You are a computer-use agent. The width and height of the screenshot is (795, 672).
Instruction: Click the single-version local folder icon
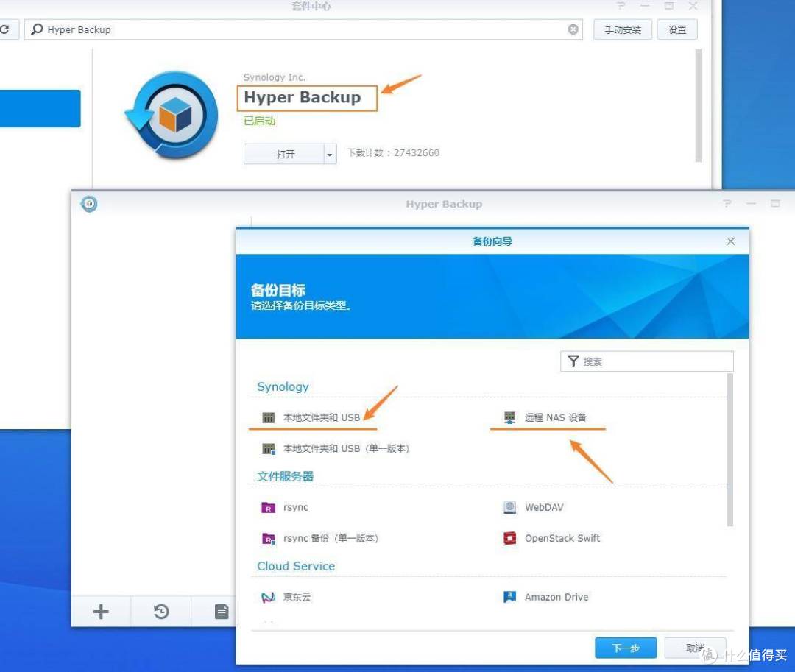(268, 448)
